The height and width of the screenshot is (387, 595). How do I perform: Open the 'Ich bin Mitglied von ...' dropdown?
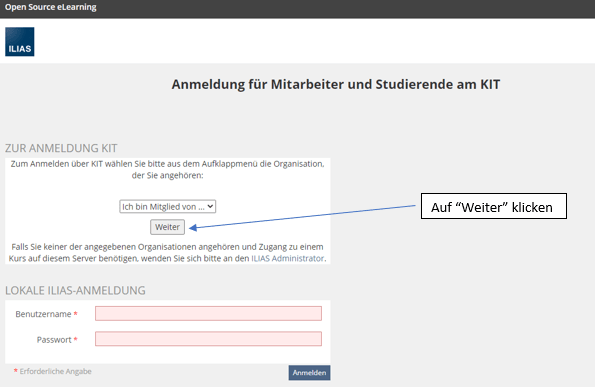point(168,206)
